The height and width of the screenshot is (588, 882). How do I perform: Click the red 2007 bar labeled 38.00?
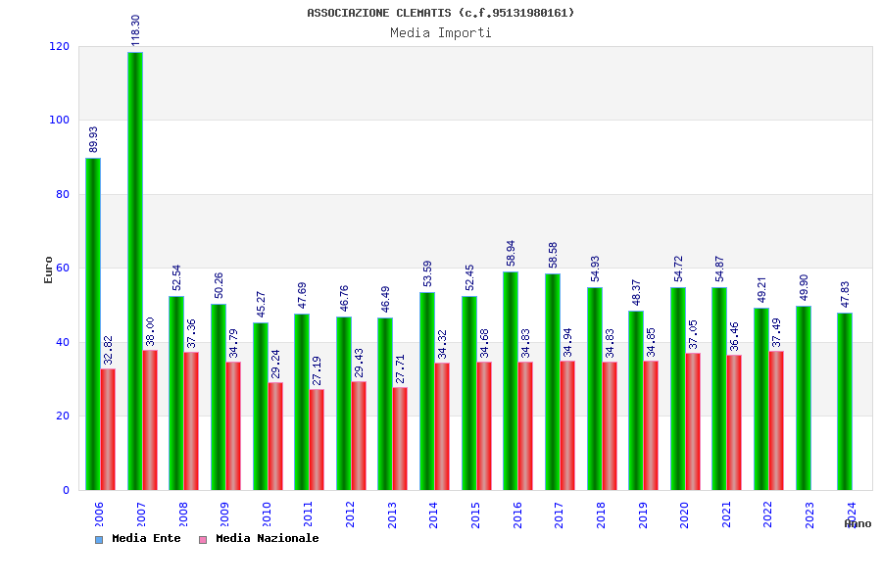click(x=150, y=419)
